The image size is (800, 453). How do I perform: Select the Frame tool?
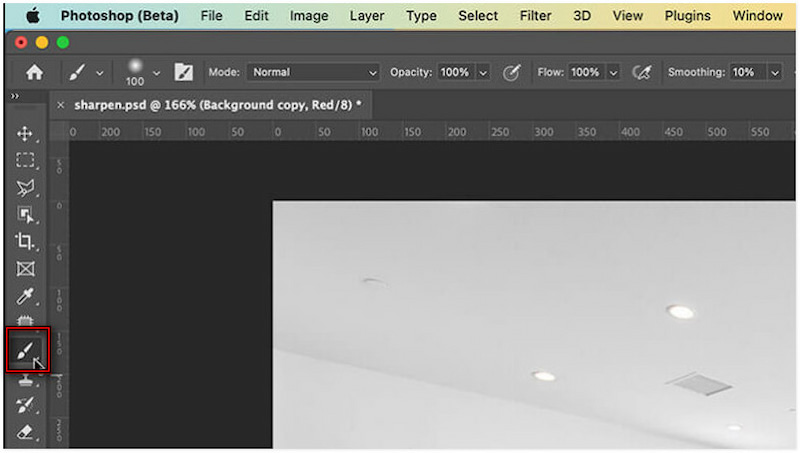25,269
